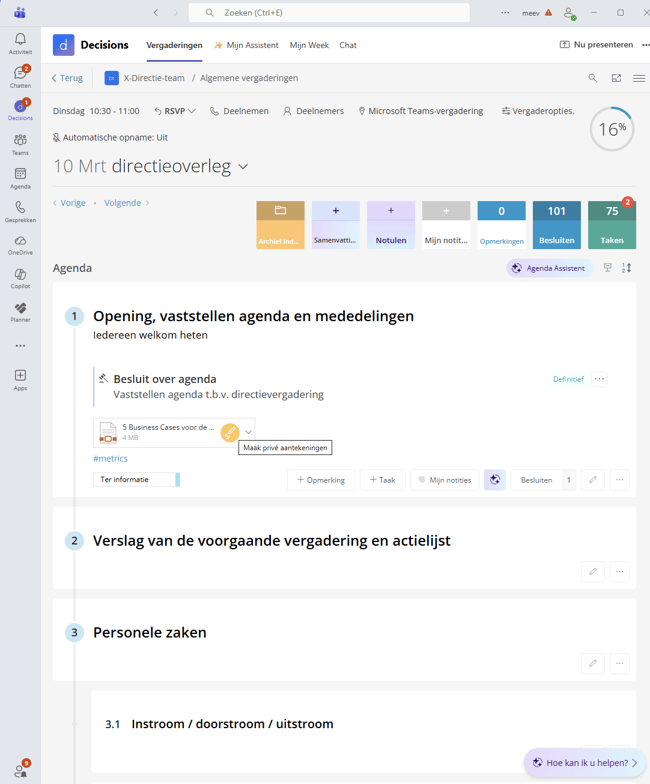Open Gesprekken calls in the sidebar

click(x=20, y=211)
